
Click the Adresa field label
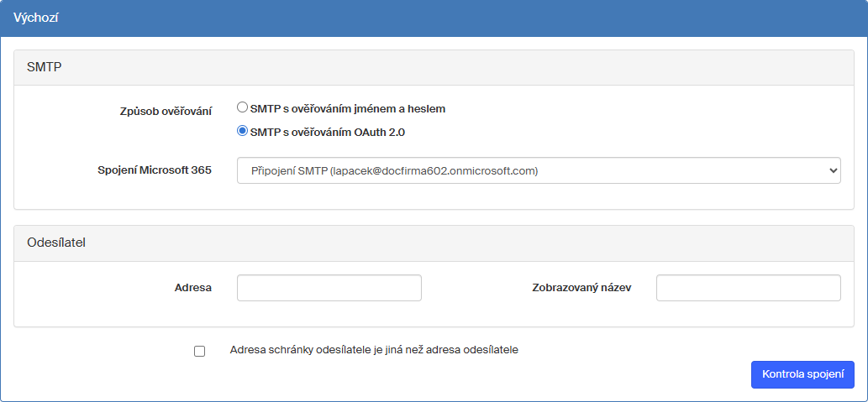point(192,287)
